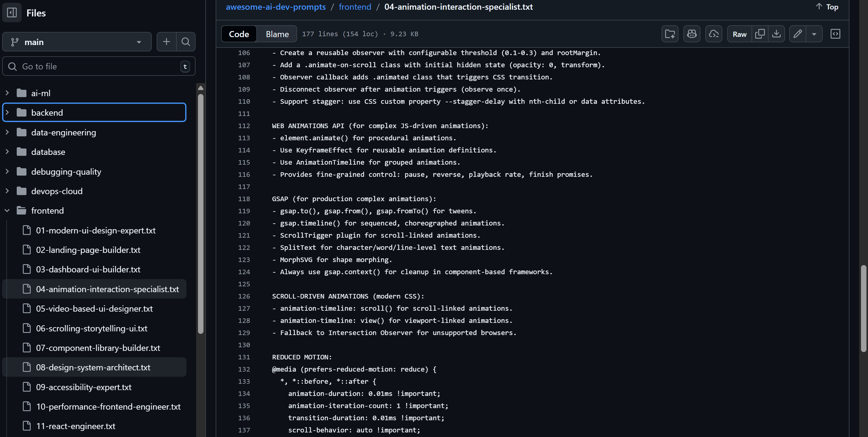Open repository search with the magnifier icon

coord(186,41)
